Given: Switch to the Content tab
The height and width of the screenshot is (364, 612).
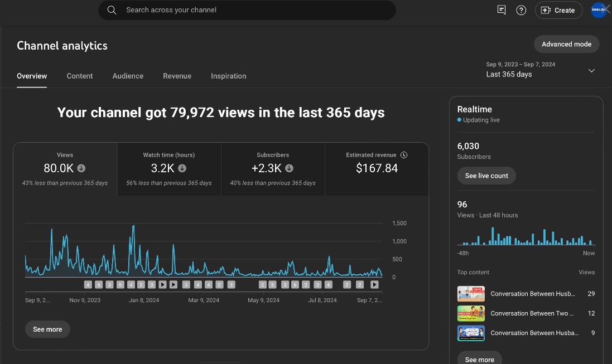Looking at the screenshot, I should click(80, 76).
